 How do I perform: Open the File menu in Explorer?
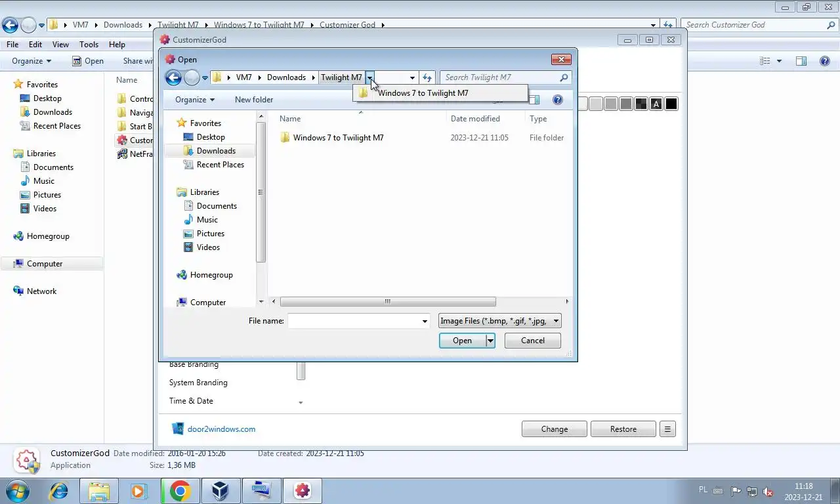pos(12,45)
